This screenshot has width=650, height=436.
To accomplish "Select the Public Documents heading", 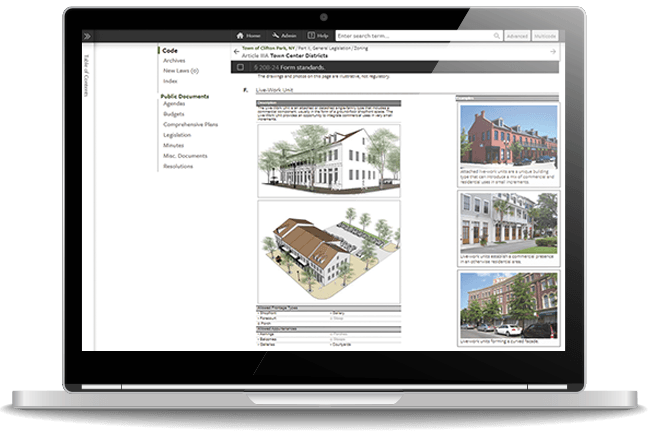I will pos(185,96).
